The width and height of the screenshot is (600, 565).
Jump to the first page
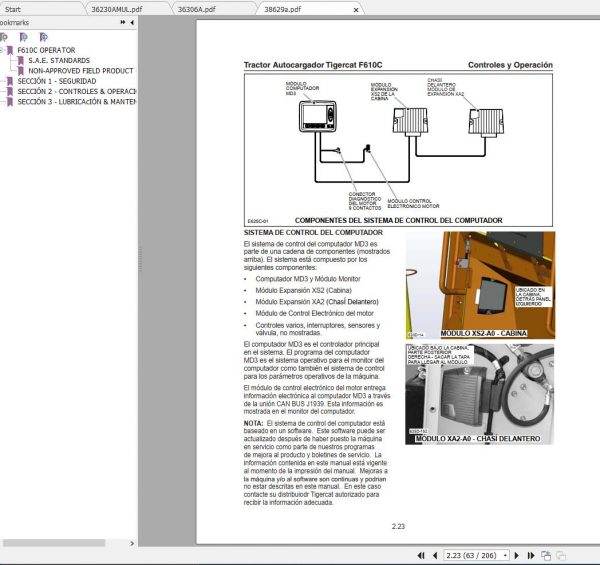tap(421, 555)
